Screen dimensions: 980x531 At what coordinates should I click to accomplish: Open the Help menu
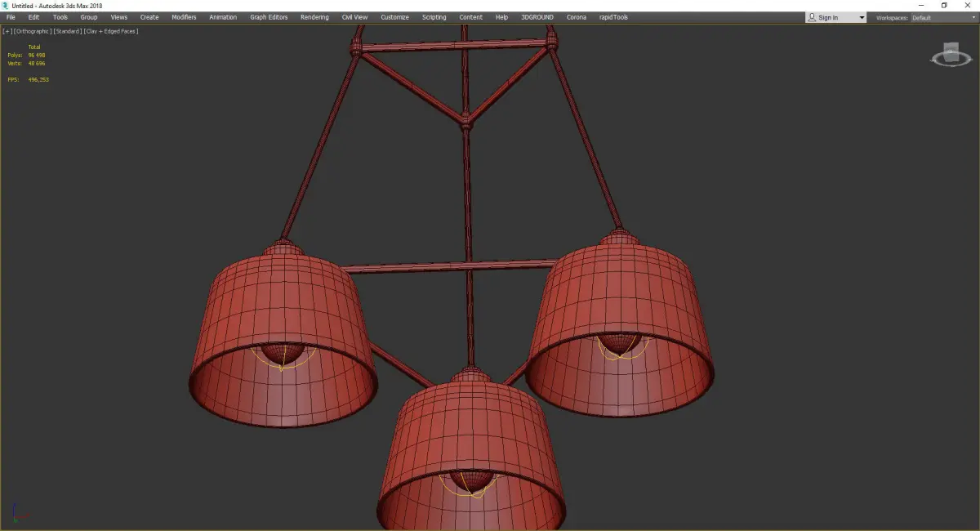501,17
